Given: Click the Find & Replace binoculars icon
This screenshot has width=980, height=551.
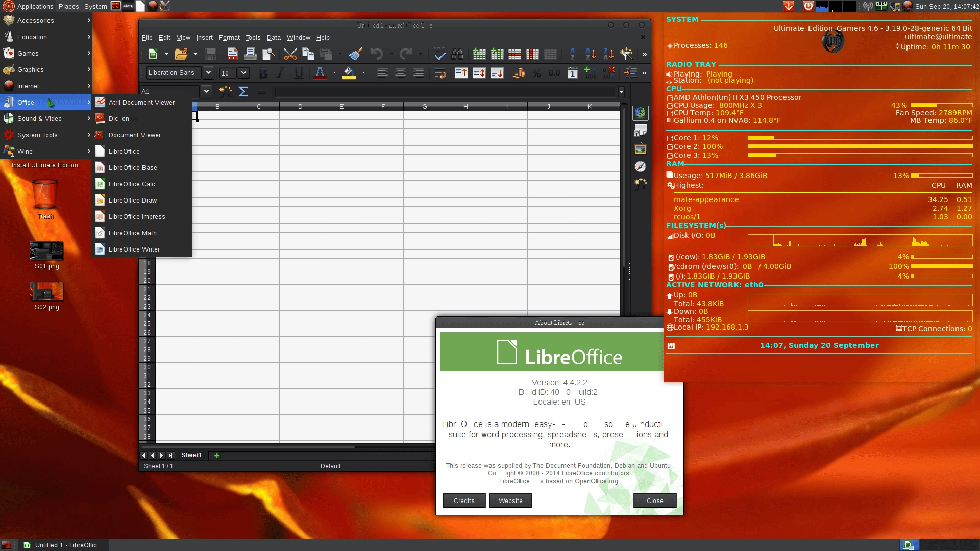Looking at the screenshot, I should tap(457, 54).
